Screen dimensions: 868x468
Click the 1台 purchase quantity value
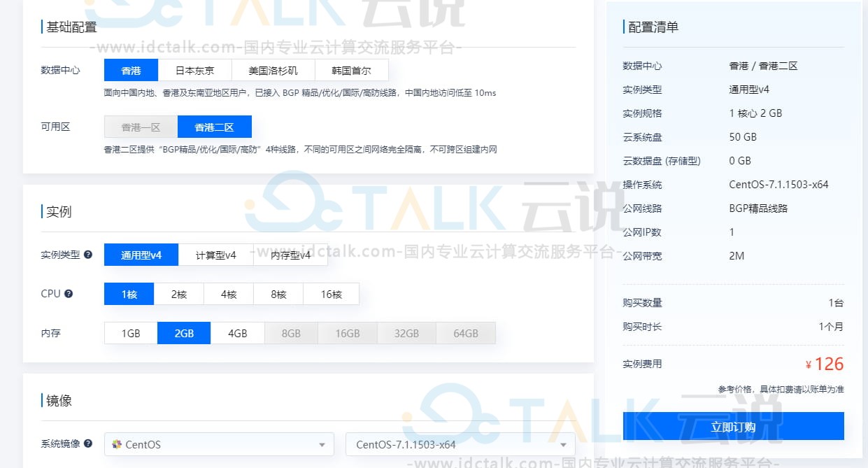click(836, 303)
